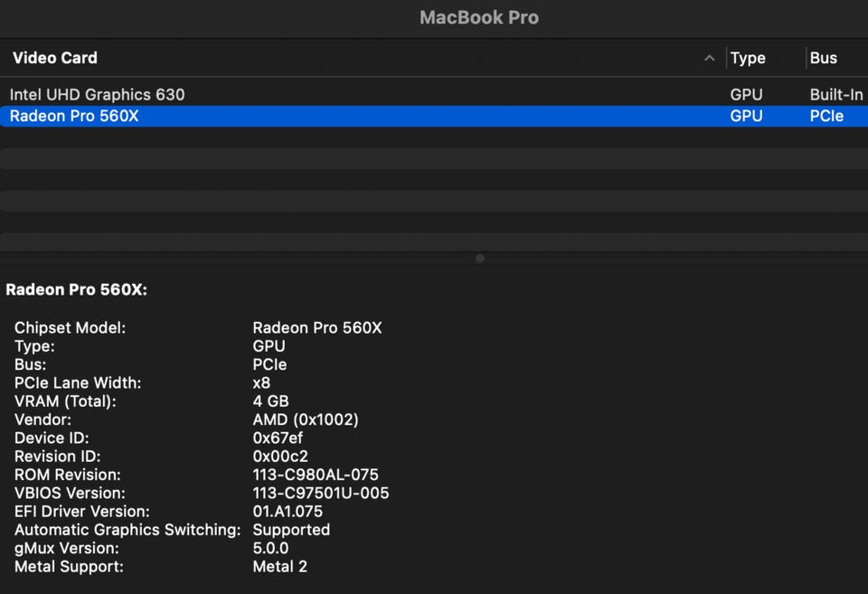
Task: Click the VBIOS Version value 113-C97501U-005
Action: click(x=321, y=494)
